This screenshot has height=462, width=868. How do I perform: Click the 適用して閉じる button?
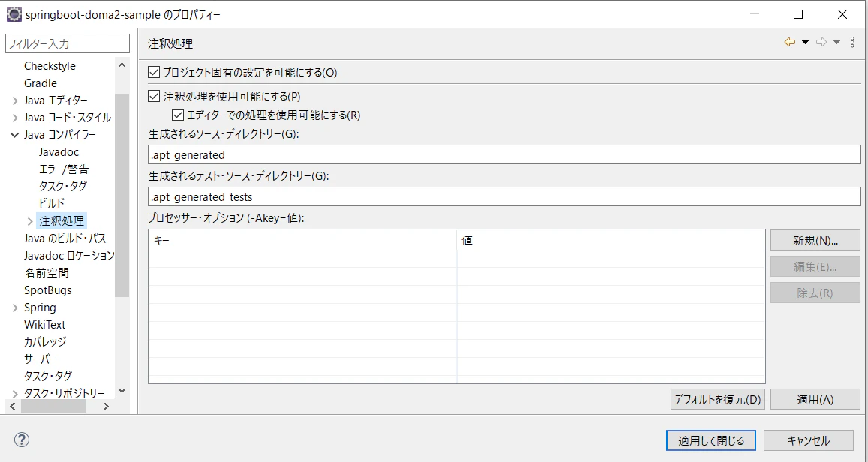click(711, 440)
